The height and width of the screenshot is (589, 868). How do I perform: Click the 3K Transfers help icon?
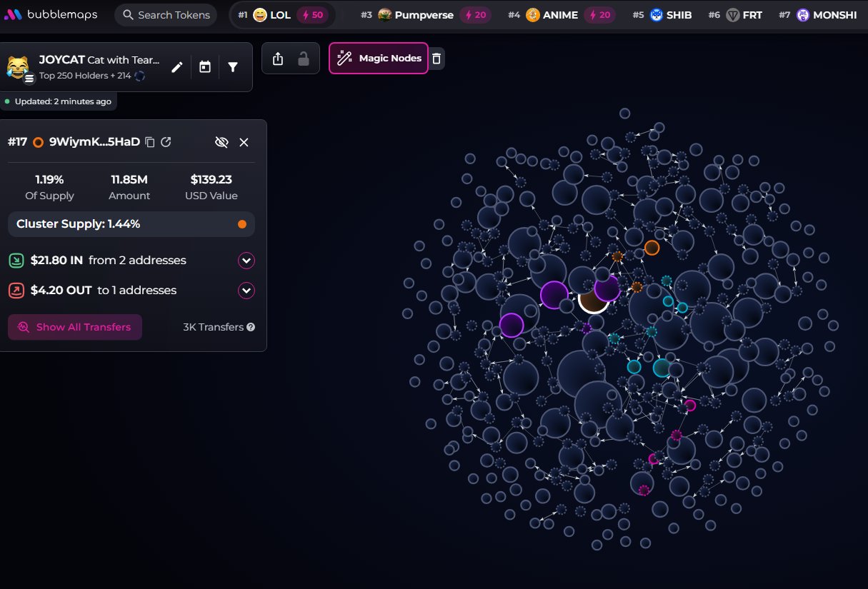[x=251, y=327]
